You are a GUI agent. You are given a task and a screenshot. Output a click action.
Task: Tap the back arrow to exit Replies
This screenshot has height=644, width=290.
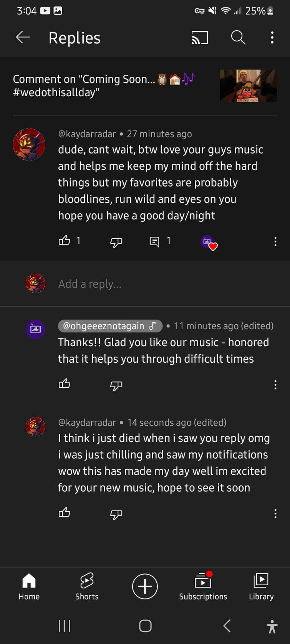(23, 37)
